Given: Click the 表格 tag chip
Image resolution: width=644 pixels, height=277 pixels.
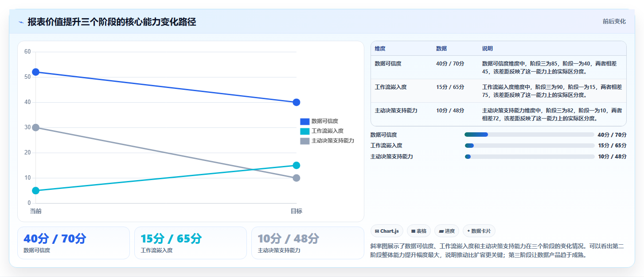Looking at the screenshot, I should 419,231.
